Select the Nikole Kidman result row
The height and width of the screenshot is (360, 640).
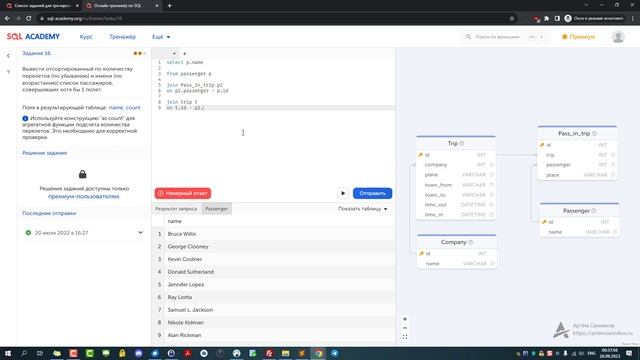coord(273,322)
